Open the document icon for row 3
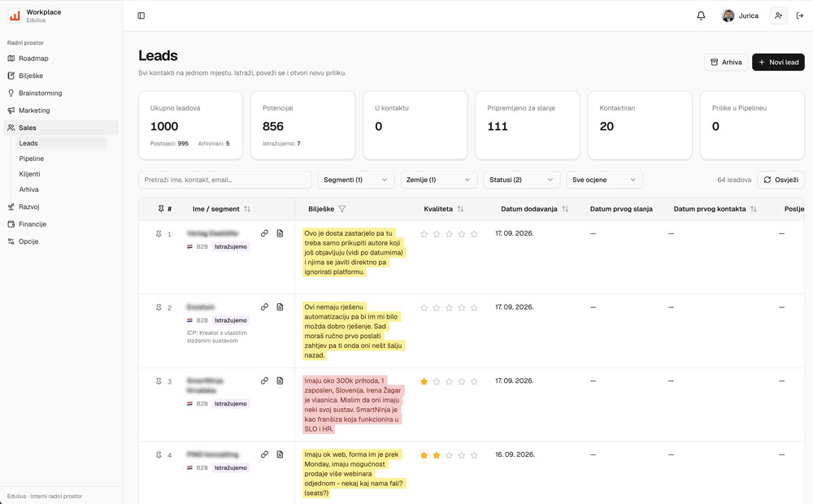813x504 pixels. point(280,380)
